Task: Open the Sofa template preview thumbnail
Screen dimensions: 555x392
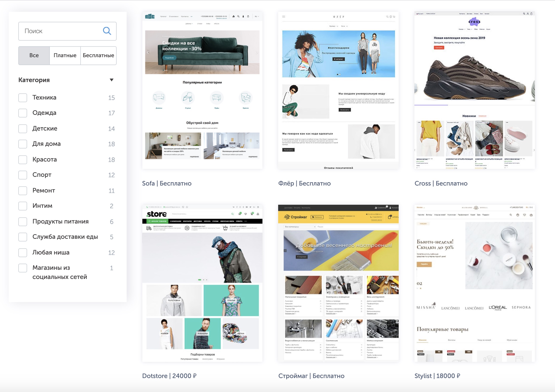Action: coord(202,90)
